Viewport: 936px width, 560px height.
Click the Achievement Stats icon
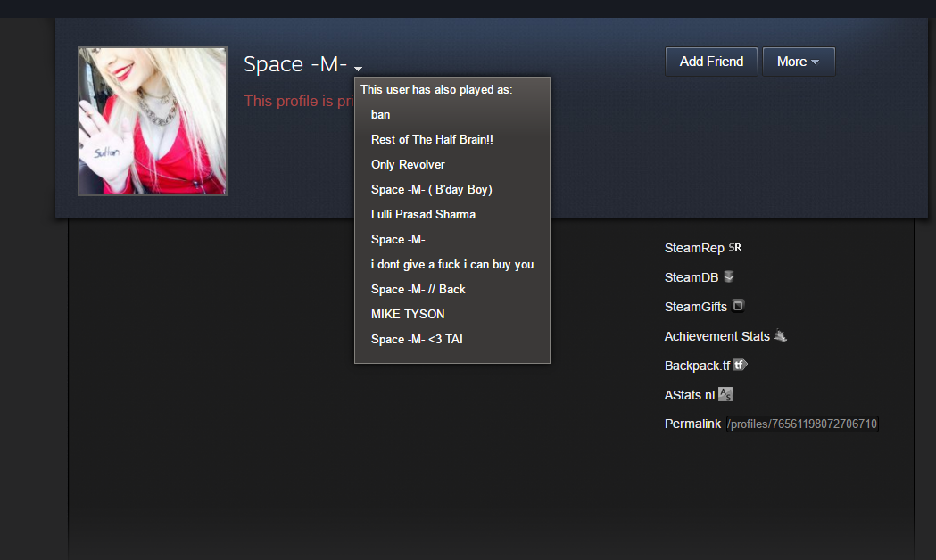pyautogui.click(x=780, y=335)
